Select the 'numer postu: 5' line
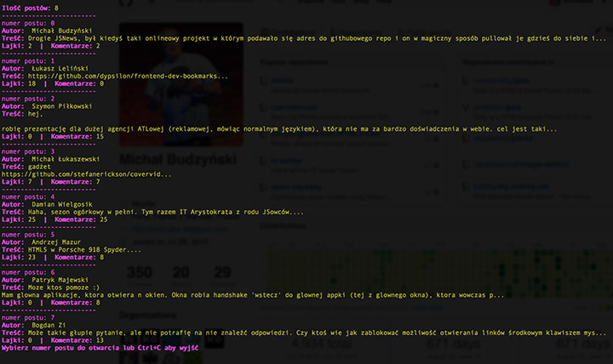Image resolution: width=613 pixels, height=364 pixels. [28, 235]
